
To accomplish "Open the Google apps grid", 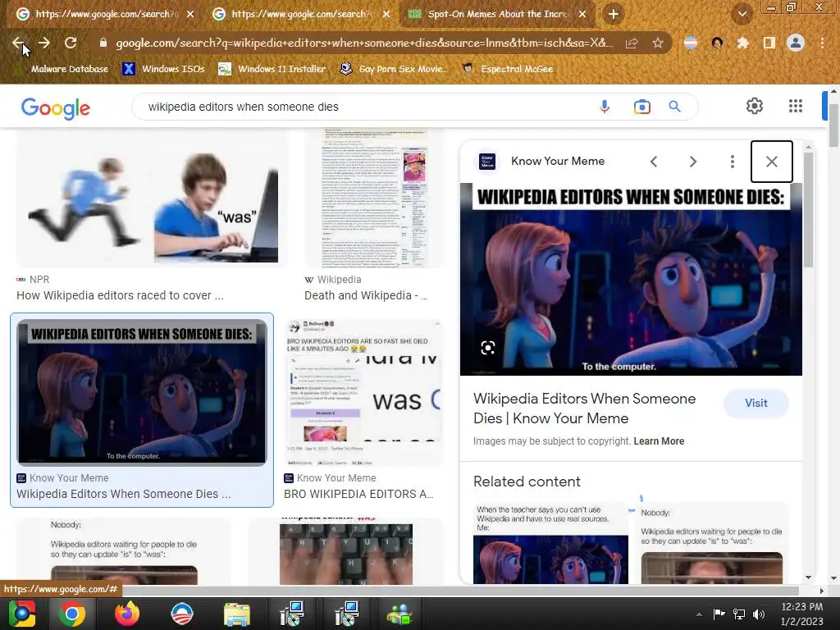I will 796,106.
